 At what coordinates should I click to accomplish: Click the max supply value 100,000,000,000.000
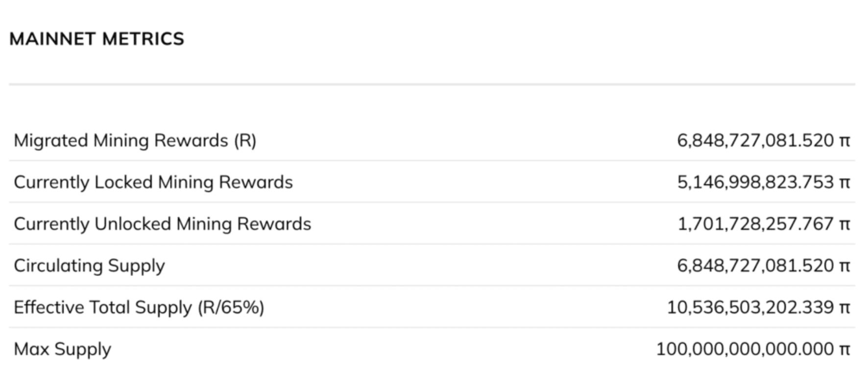[x=745, y=349]
